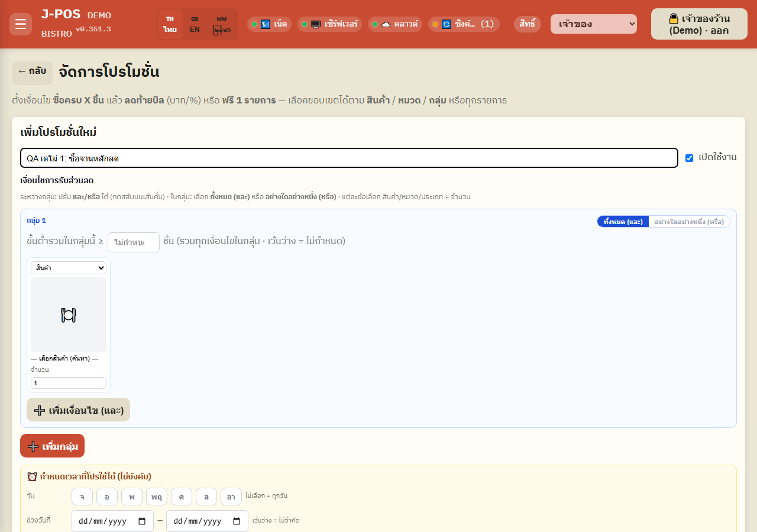
Task: Open calendar picker on end date field
Action: (237, 521)
